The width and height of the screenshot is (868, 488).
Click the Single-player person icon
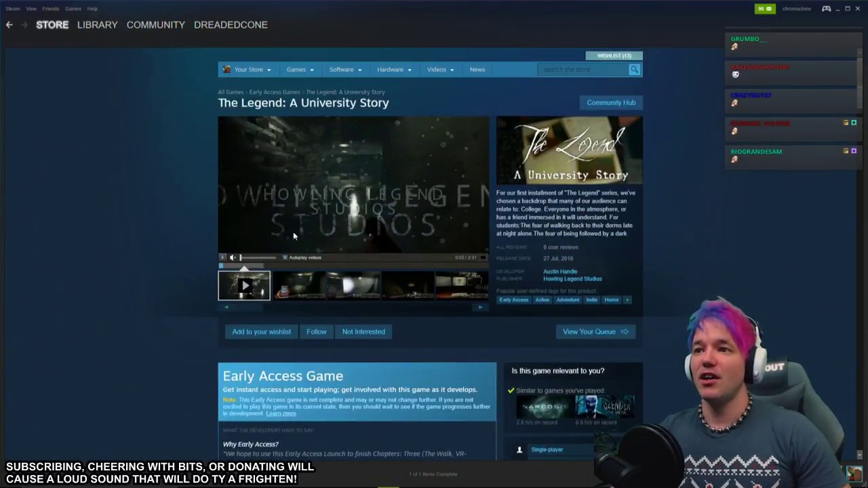click(x=519, y=449)
